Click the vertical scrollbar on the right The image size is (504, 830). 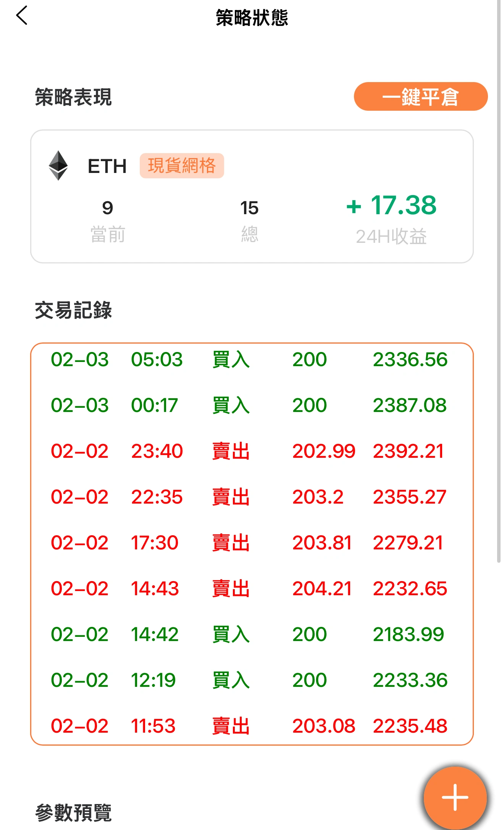coord(498,283)
